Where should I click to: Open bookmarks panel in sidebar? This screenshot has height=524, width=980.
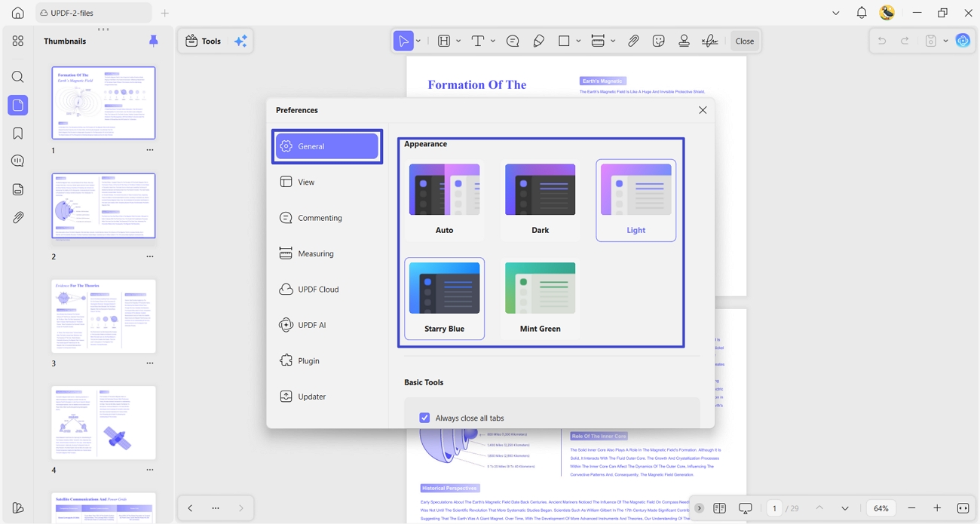click(18, 133)
